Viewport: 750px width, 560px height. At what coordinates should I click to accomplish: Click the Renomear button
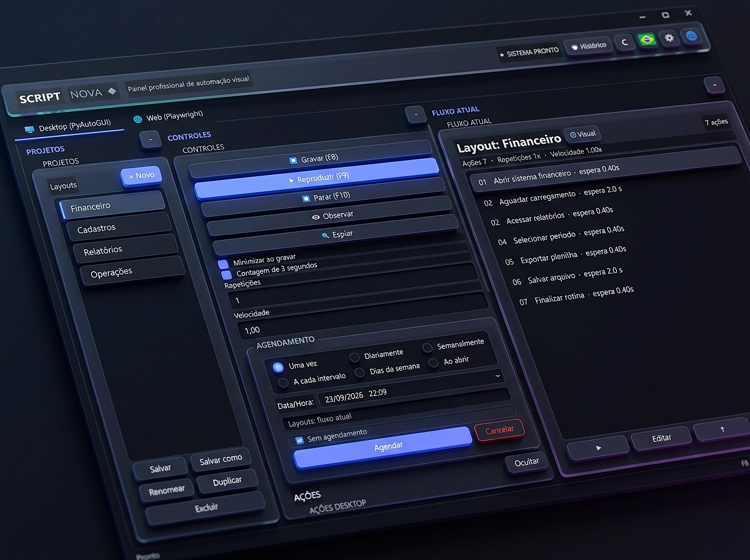click(167, 491)
